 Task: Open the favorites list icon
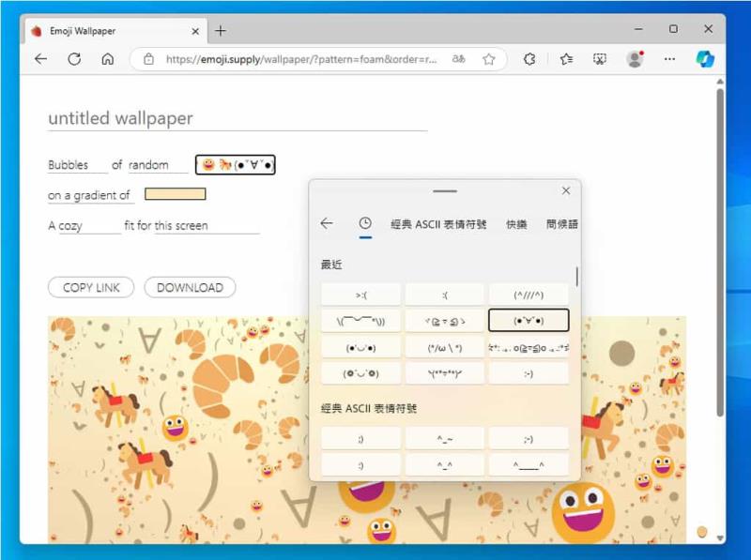tap(567, 59)
